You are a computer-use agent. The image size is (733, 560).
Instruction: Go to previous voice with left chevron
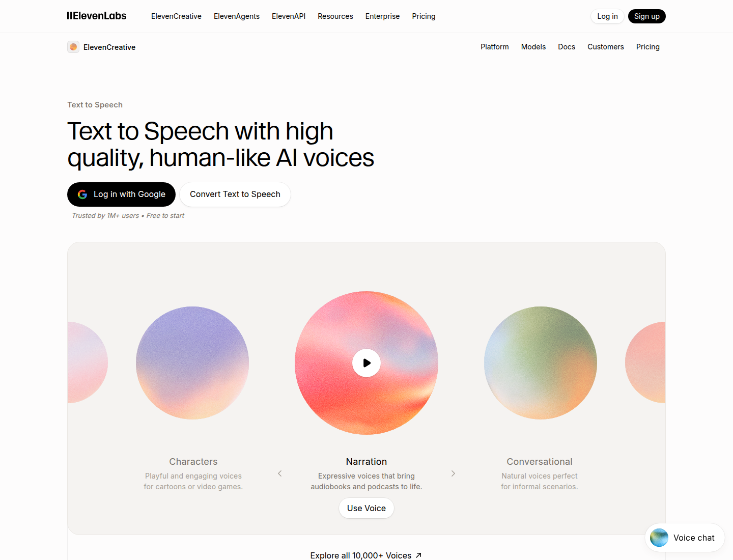click(x=280, y=473)
